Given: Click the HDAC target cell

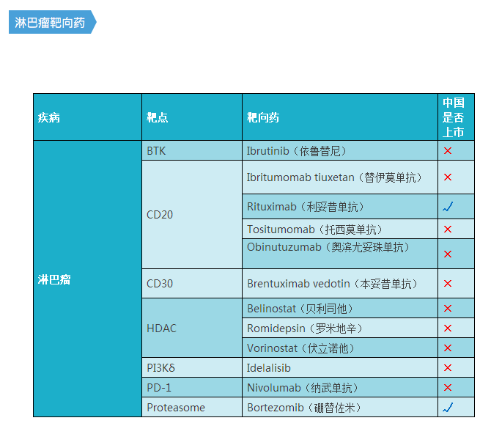Looking at the screenshot, I should point(192,328).
